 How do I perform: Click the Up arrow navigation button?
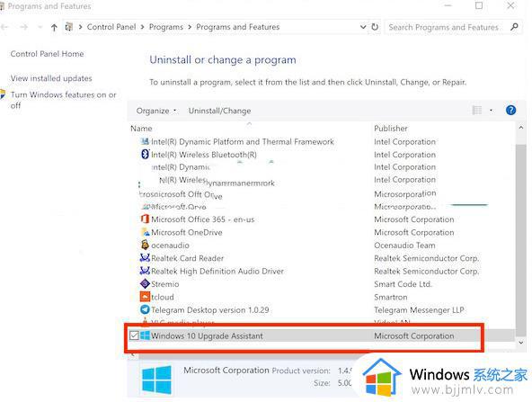(54, 27)
